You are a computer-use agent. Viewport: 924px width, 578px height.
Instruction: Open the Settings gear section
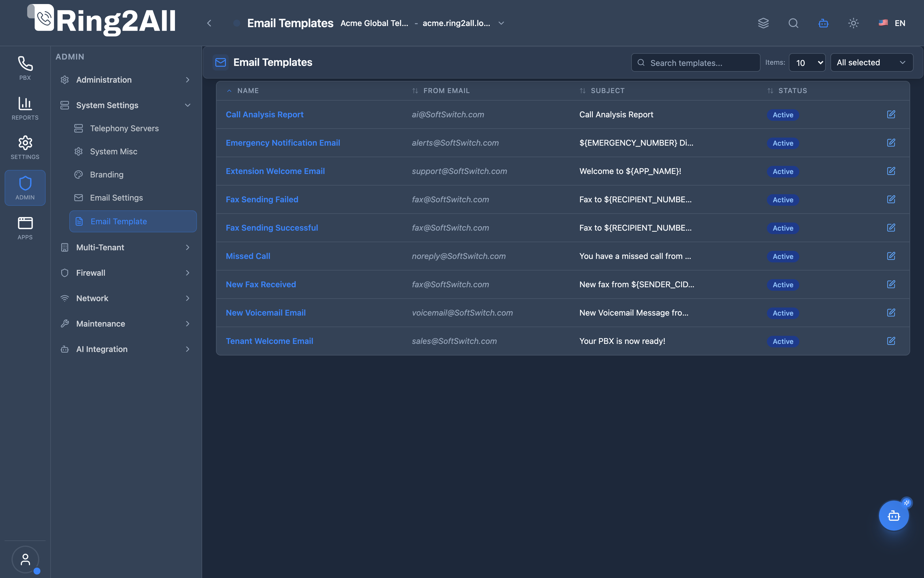click(x=25, y=148)
